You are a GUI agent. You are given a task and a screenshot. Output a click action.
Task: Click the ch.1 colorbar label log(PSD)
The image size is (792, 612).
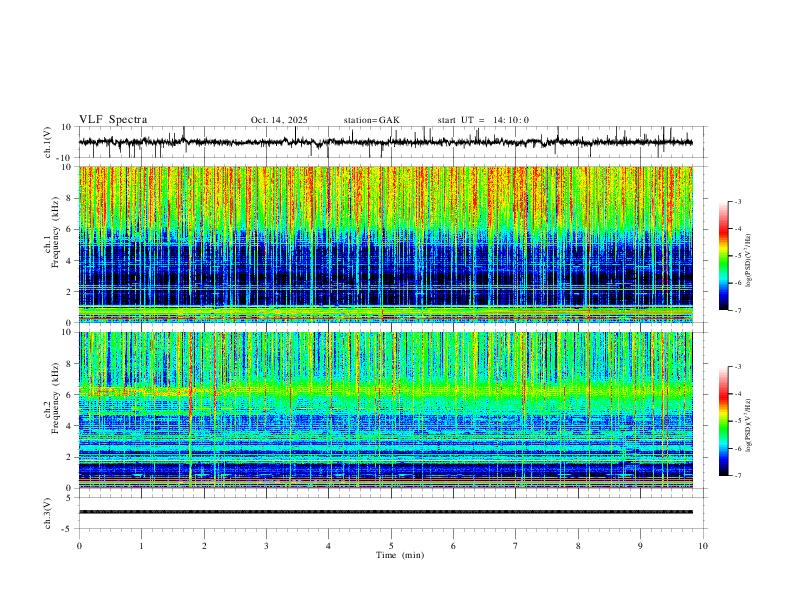[748, 261]
